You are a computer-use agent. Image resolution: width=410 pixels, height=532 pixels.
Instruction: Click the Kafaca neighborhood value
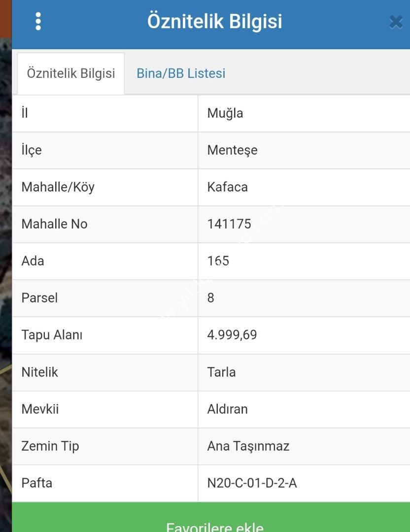(x=227, y=187)
